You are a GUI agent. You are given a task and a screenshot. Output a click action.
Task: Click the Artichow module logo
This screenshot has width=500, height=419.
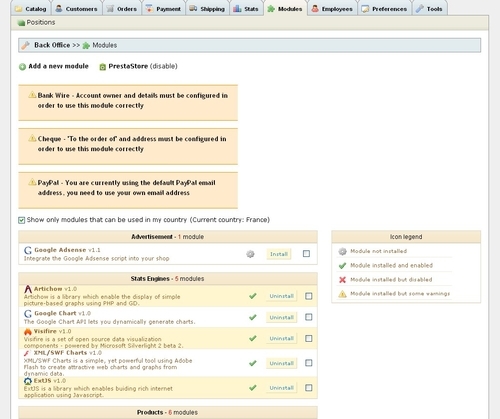click(x=28, y=289)
